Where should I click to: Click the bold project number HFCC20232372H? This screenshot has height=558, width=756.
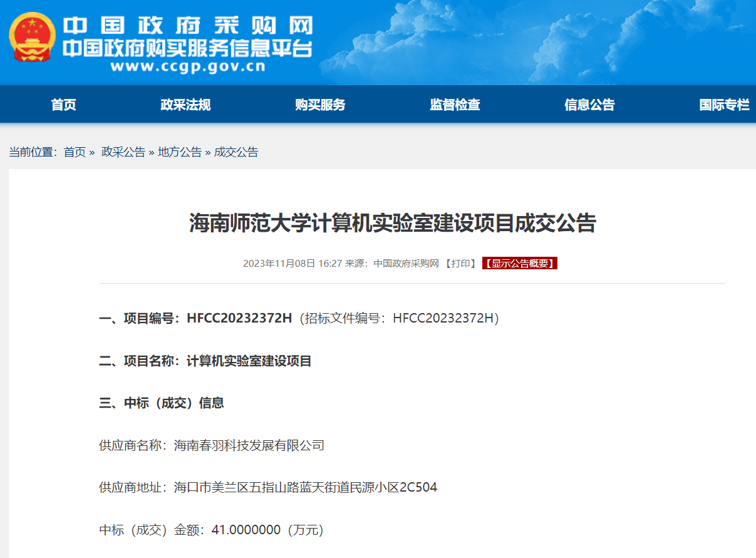pos(239,318)
